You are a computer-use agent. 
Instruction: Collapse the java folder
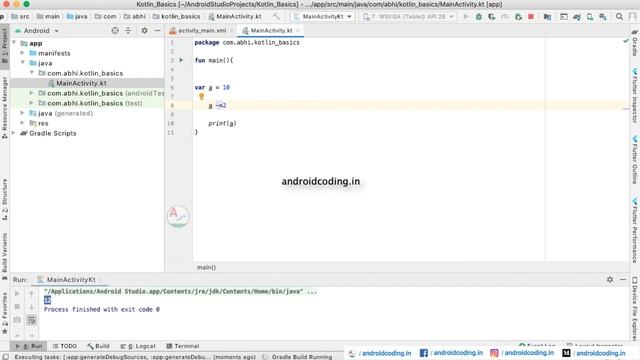(x=23, y=63)
